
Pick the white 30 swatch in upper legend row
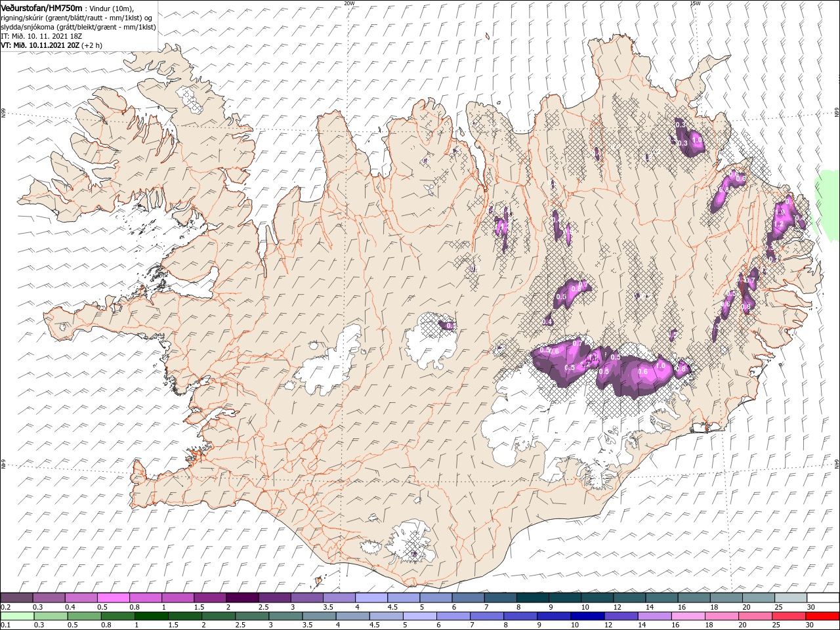click(824, 597)
